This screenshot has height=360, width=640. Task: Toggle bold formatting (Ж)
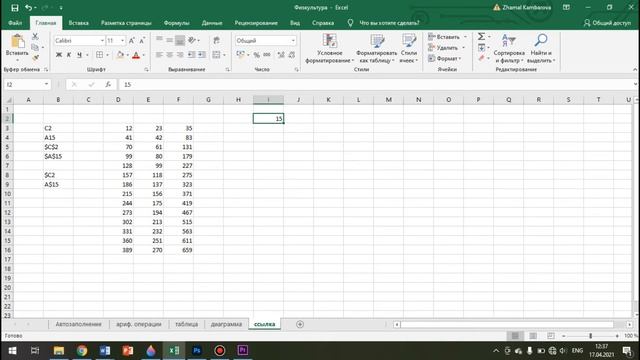click(x=59, y=55)
